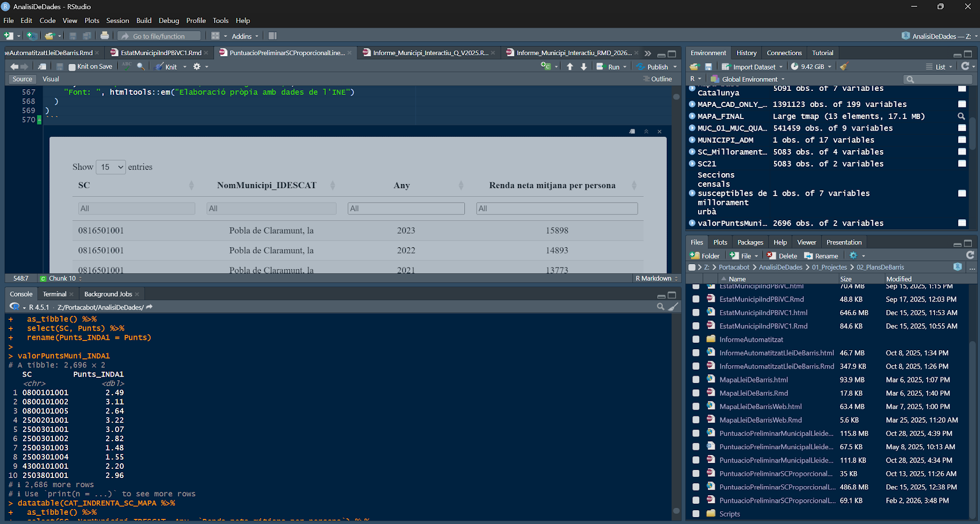Refresh the Files pane listing
The height and width of the screenshot is (524, 980).
point(970,255)
